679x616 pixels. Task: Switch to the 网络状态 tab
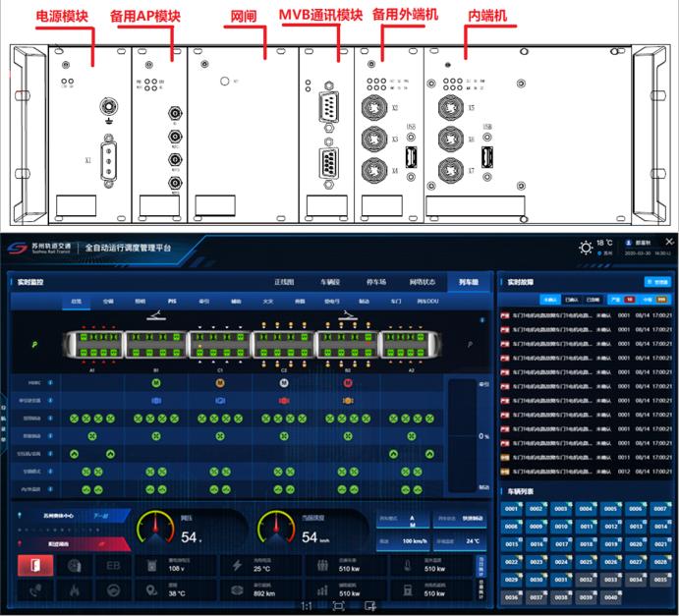(423, 282)
